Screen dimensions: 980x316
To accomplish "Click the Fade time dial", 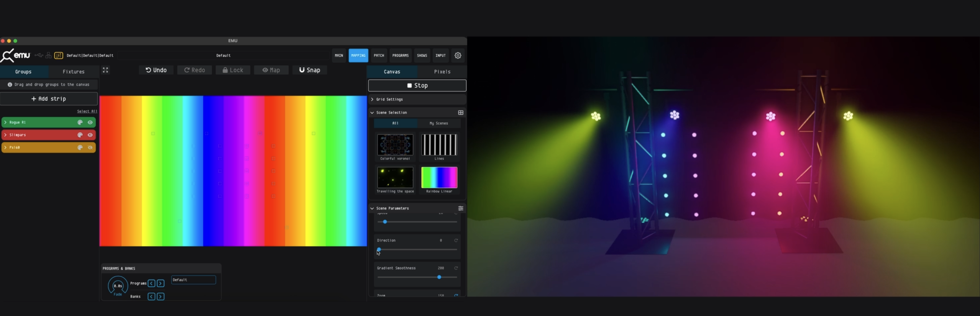I will pos(118,286).
